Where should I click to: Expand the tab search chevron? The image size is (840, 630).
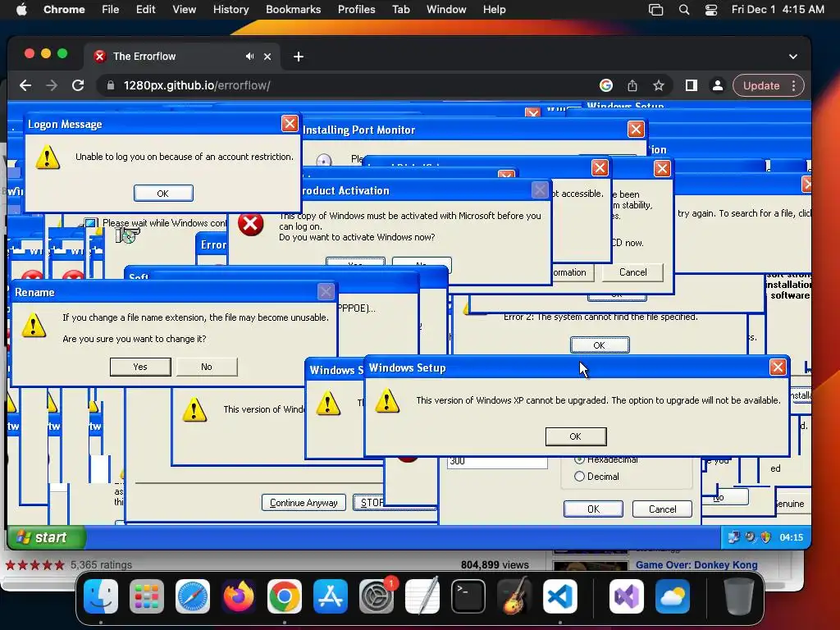pyautogui.click(x=793, y=57)
